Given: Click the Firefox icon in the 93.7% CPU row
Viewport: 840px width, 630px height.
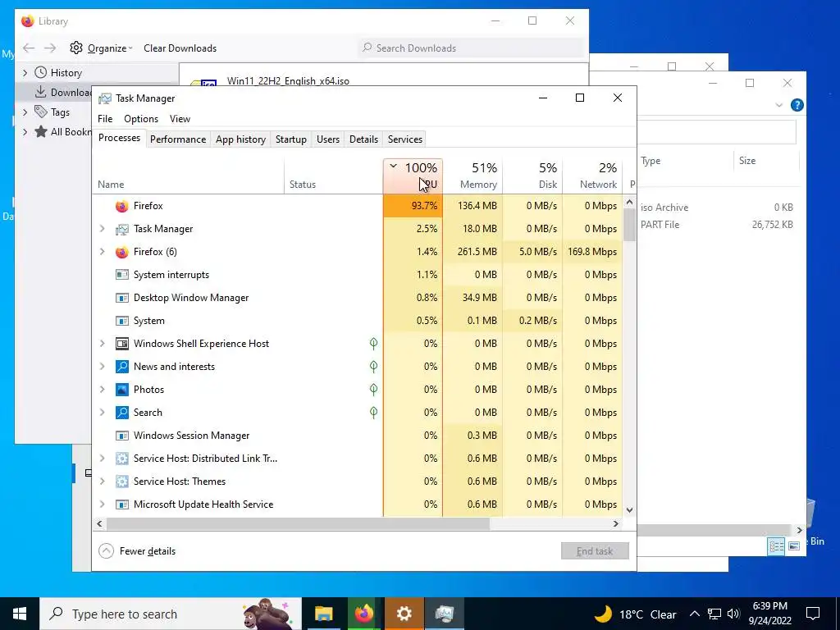Looking at the screenshot, I should [122, 206].
